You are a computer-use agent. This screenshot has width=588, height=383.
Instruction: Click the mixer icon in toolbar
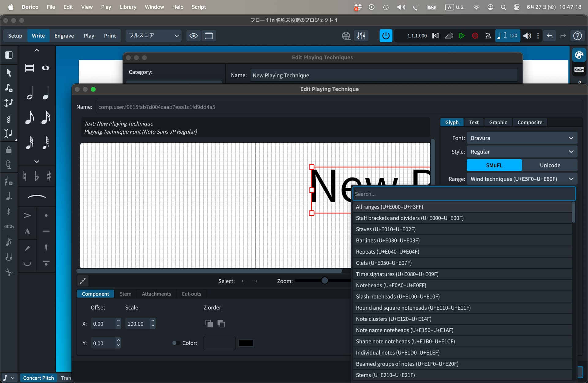[x=361, y=36]
